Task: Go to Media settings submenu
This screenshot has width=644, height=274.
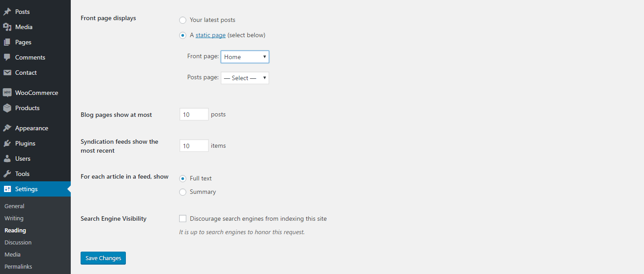Action: pos(13,254)
